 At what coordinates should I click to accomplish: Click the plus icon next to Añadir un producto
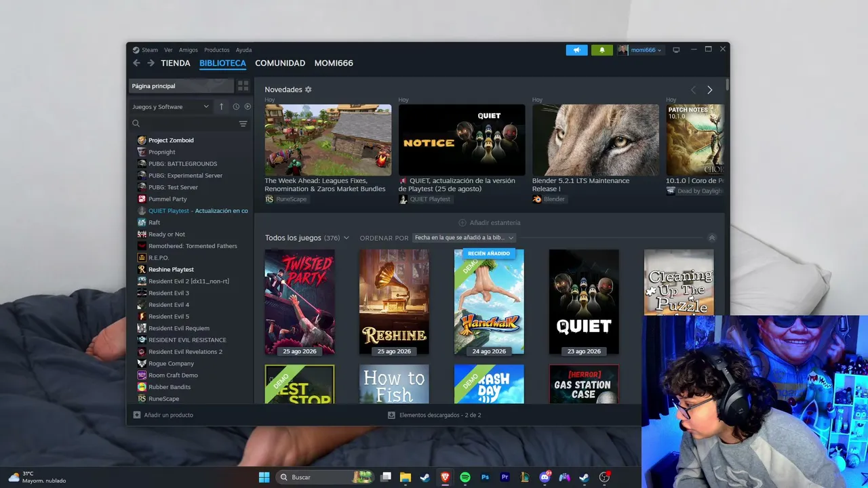[x=137, y=415]
